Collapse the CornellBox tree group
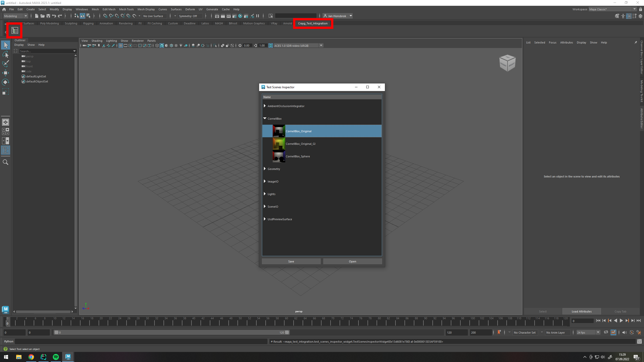Image resolution: width=644 pixels, height=362 pixels. tap(265, 118)
